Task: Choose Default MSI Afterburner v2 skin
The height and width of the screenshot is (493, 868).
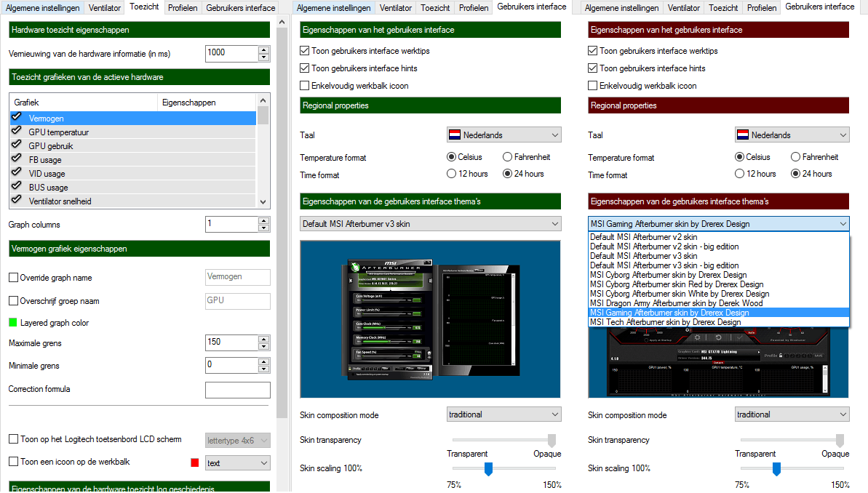Action: click(719, 237)
